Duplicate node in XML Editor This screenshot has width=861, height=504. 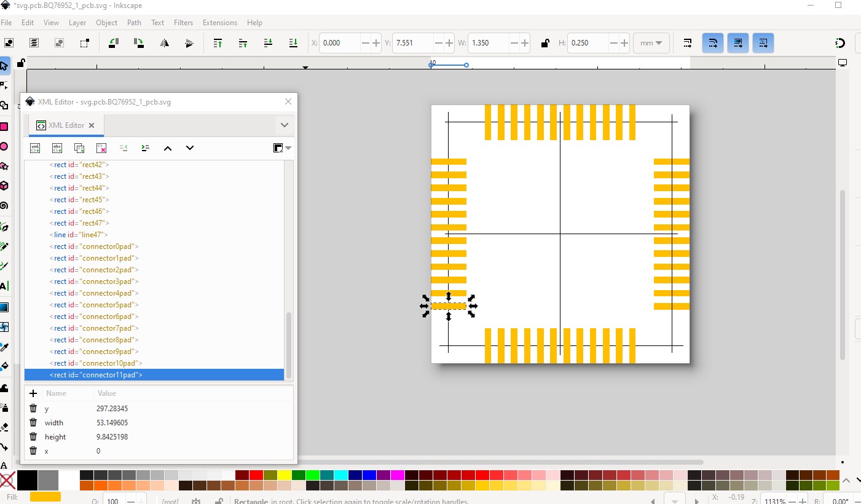pos(79,148)
